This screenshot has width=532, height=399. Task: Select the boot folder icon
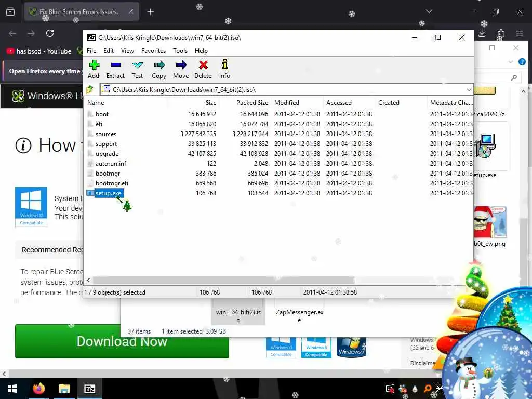click(90, 114)
